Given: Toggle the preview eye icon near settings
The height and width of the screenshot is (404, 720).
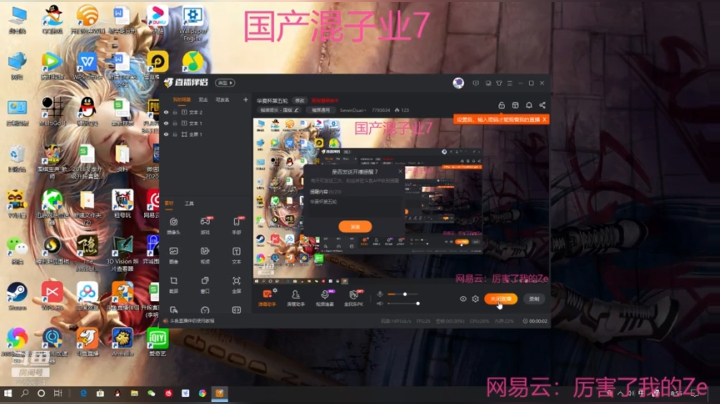Looking at the screenshot, I should 463,299.
